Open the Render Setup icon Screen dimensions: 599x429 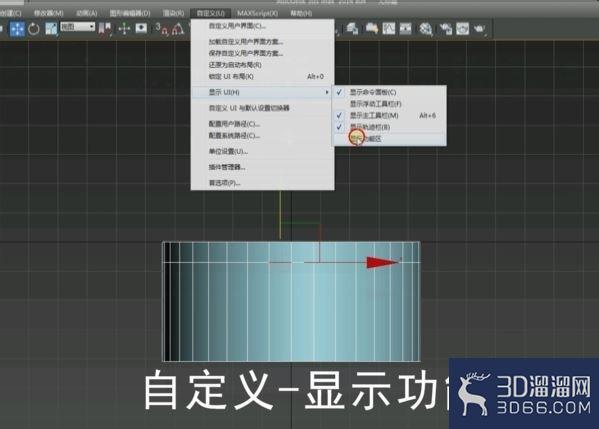pyautogui.click(x=445, y=29)
